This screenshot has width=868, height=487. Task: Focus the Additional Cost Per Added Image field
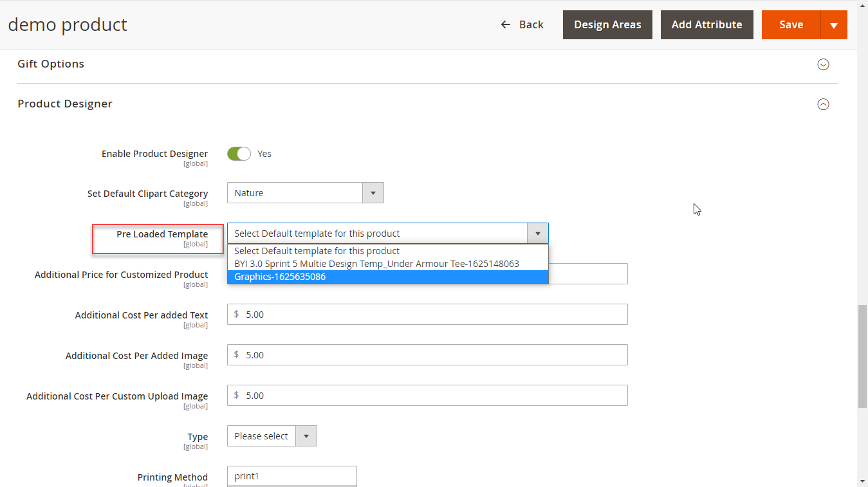click(x=427, y=355)
